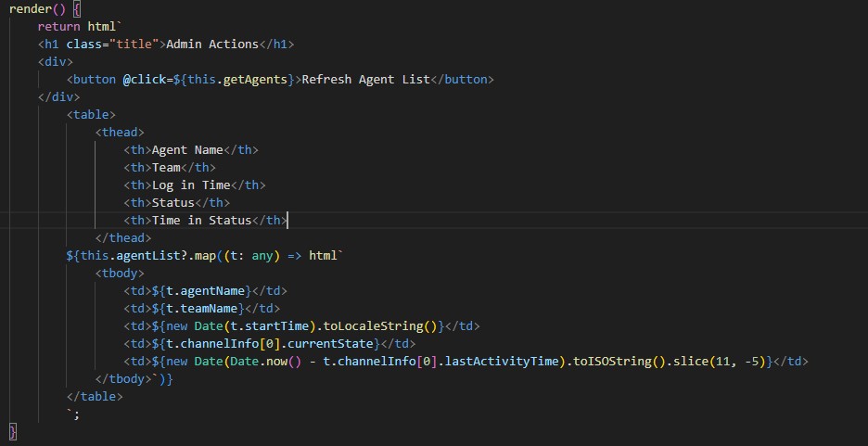
Task: Click the getAgents reference
Action: (x=255, y=80)
